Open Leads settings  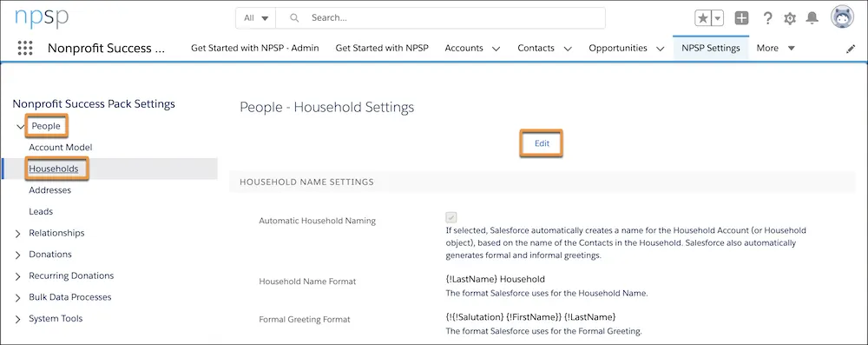coord(41,211)
